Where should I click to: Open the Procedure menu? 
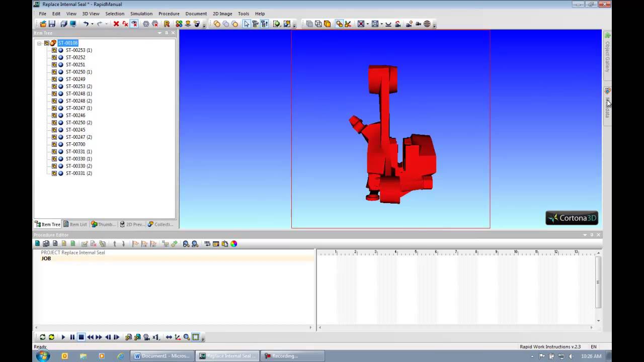[x=169, y=14]
